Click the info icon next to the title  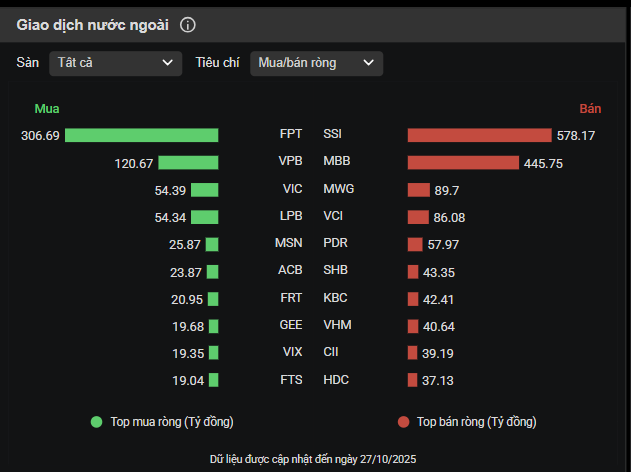tap(188, 25)
